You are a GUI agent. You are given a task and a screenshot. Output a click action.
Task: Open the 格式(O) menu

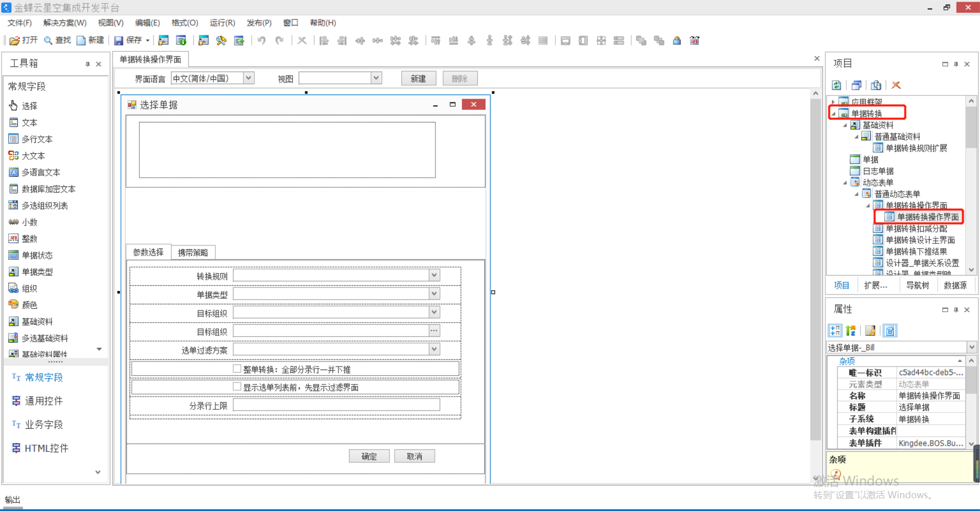[185, 23]
